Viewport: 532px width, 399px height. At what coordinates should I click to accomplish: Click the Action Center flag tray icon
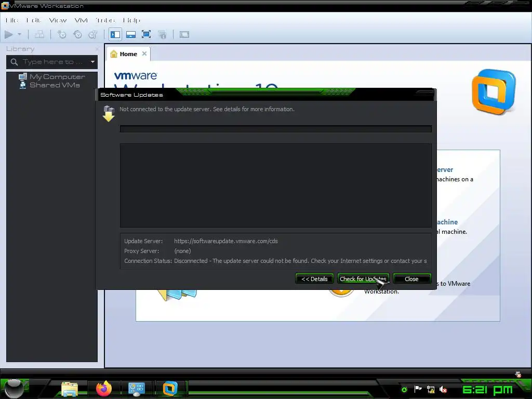click(418, 389)
